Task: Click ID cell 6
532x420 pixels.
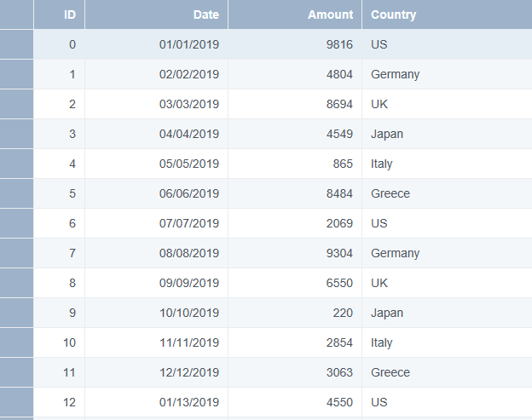Action: pos(60,223)
